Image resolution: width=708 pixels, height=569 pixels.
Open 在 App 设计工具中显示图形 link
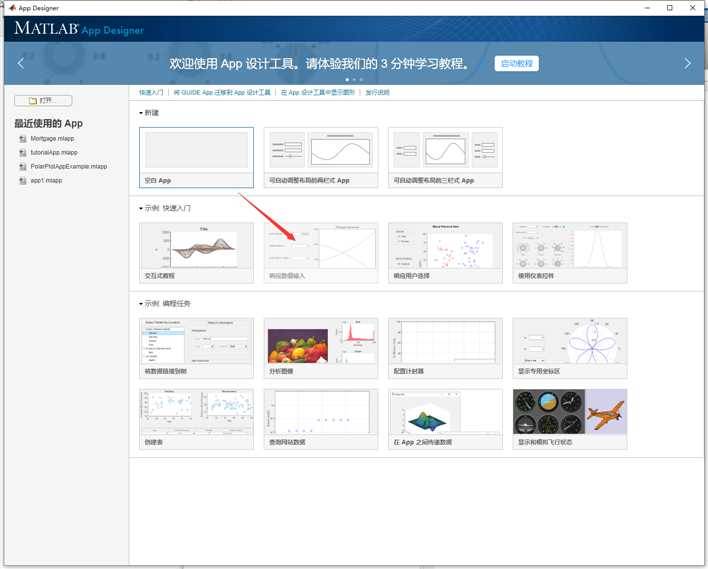318,93
